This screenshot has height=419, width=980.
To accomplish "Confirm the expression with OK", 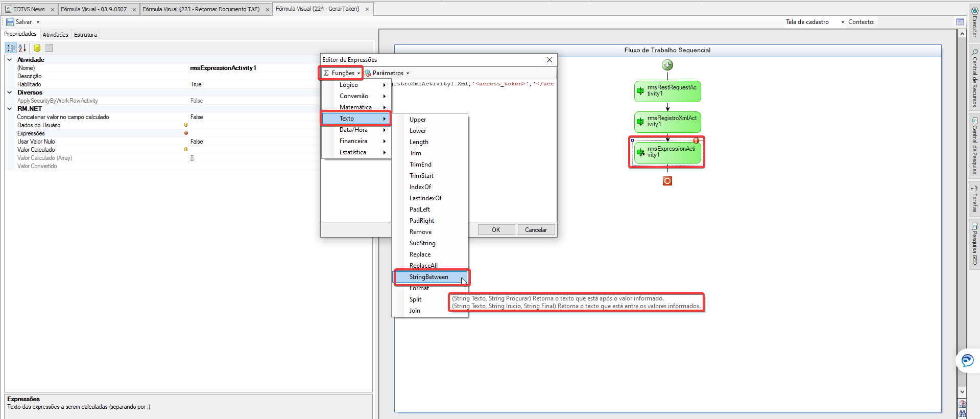I will pos(496,230).
